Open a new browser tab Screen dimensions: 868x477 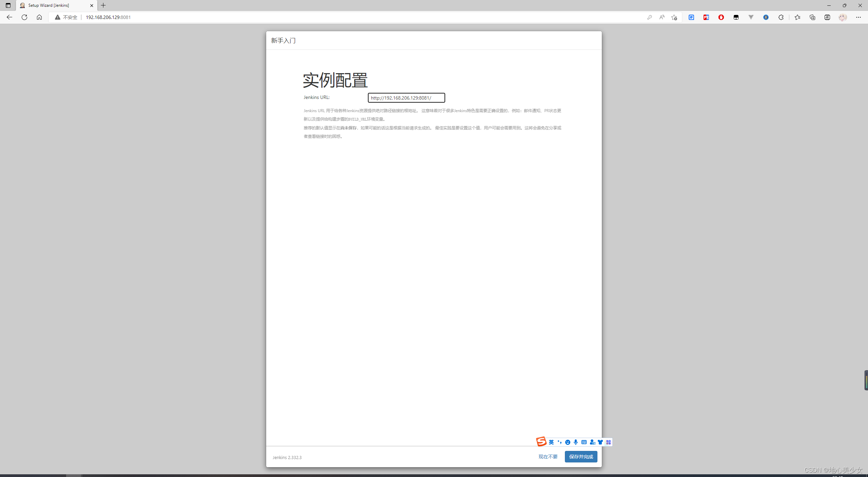(x=103, y=5)
